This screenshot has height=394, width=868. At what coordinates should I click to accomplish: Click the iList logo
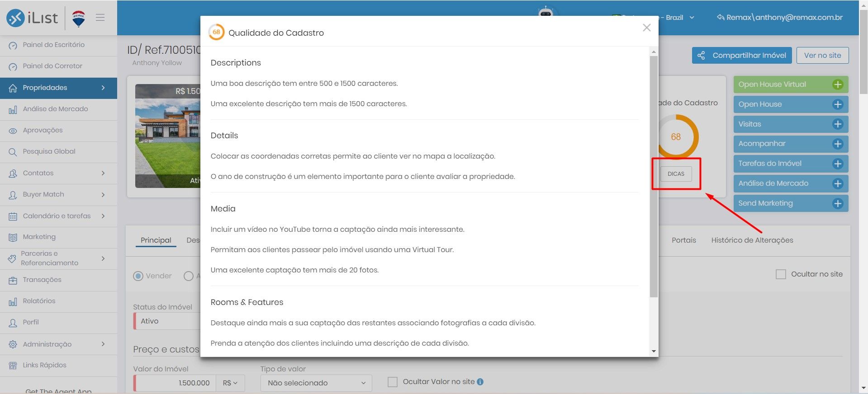(x=32, y=18)
